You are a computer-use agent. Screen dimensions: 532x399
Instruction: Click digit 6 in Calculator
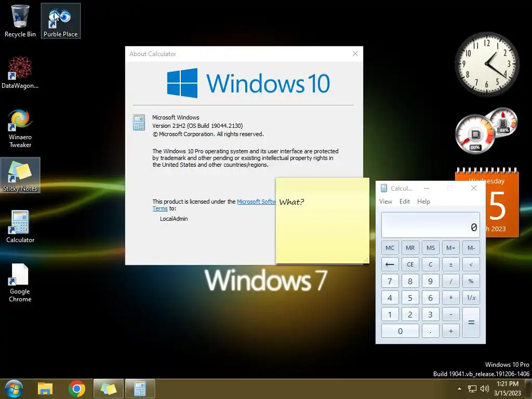(431, 298)
